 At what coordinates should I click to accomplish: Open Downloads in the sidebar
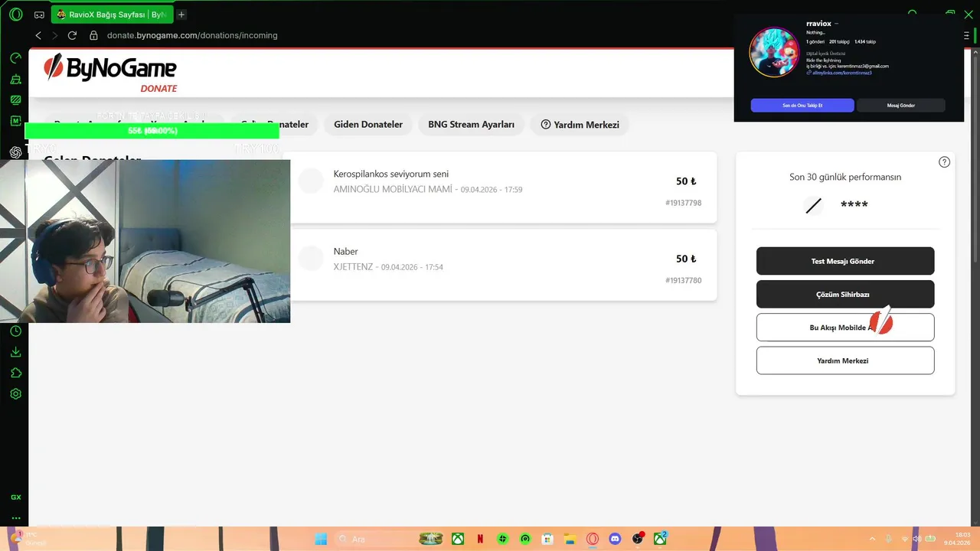[x=15, y=352]
